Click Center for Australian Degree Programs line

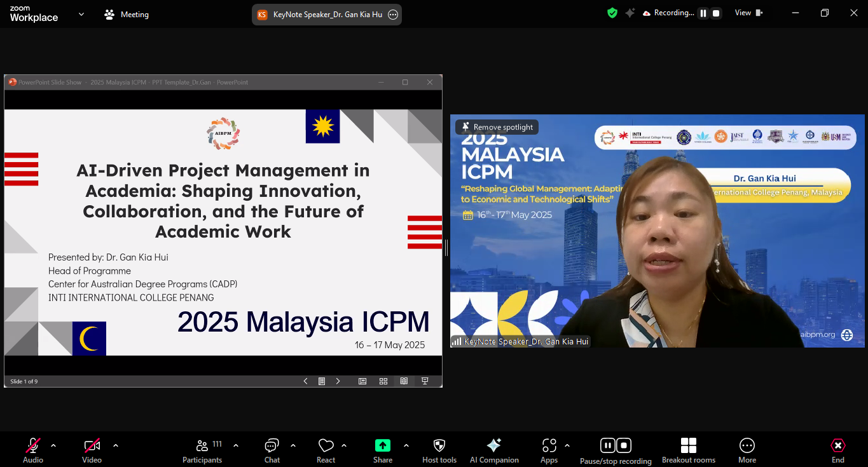coord(142,284)
